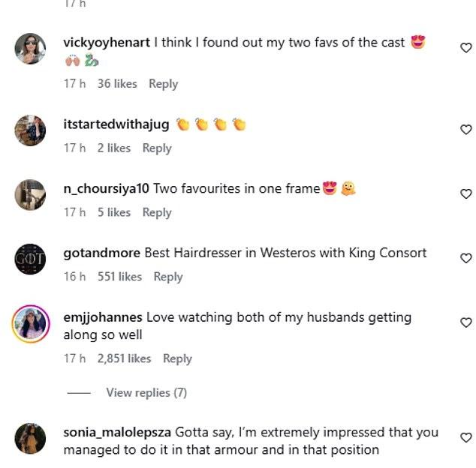Reply to vickyoyhenart's comment
Screen dimensions: 476x468
[x=164, y=84]
